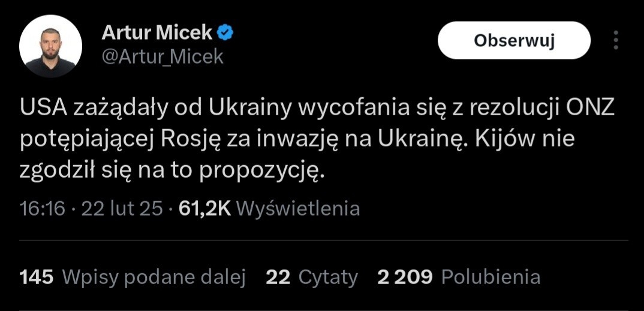The image size is (644, 311).
Task: Show the Wpisy podane dalej list
Action: point(154,277)
